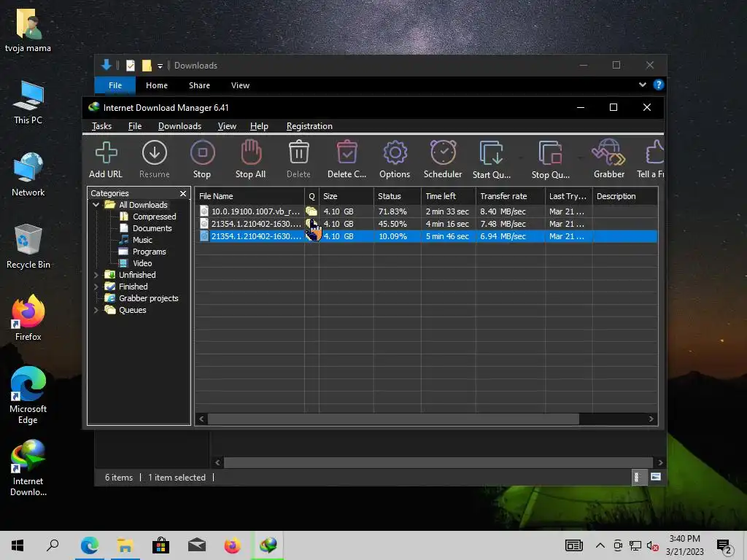Image resolution: width=747 pixels, height=560 pixels.
Task: Select the Documents category
Action: 152,228
